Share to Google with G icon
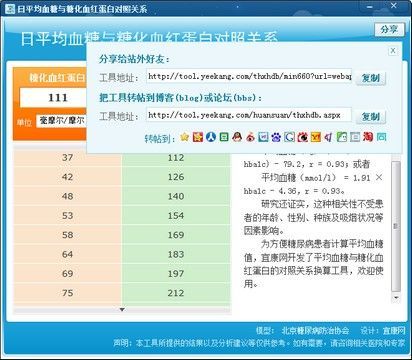This screenshot has height=360, width=412. [289, 137]
